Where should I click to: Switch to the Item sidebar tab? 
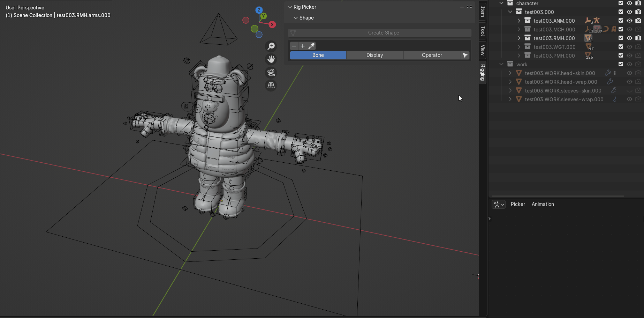pos(483,12)
